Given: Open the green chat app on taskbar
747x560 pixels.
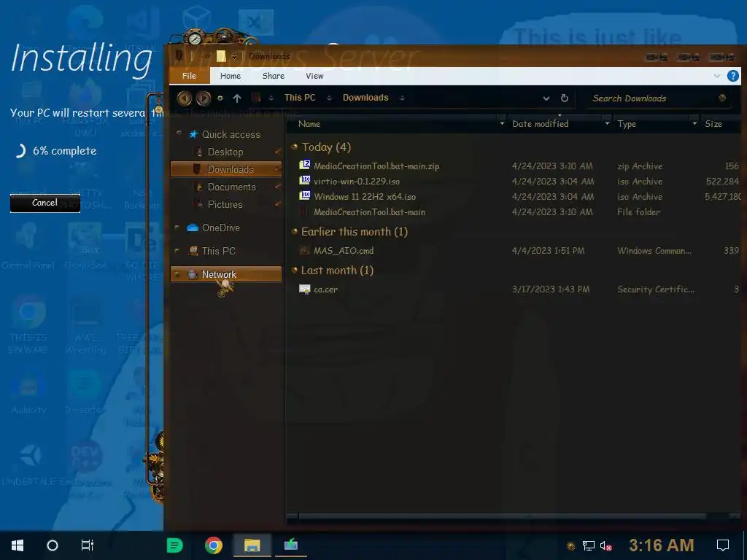Looking at the screenshot, I should coord(174,545).
